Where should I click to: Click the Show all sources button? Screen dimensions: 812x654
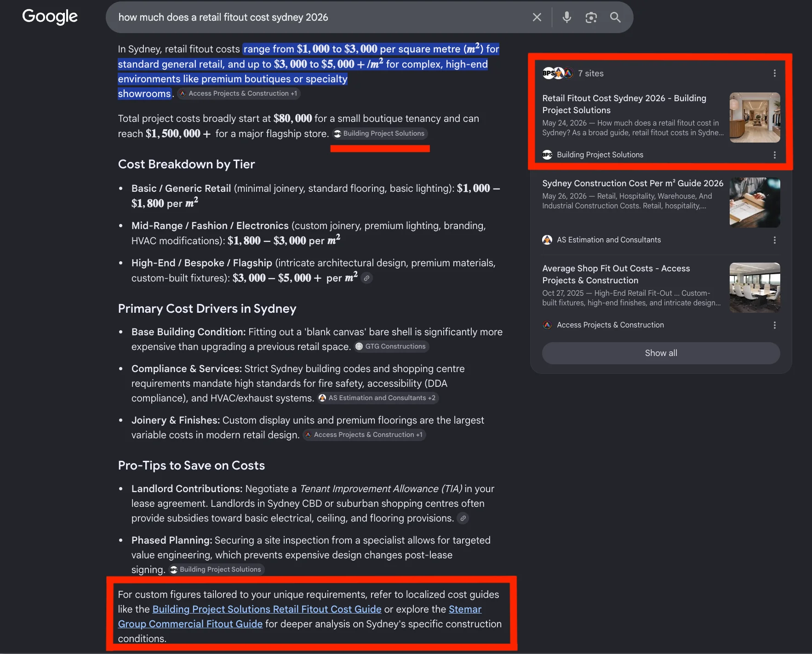tap(661, 353)
